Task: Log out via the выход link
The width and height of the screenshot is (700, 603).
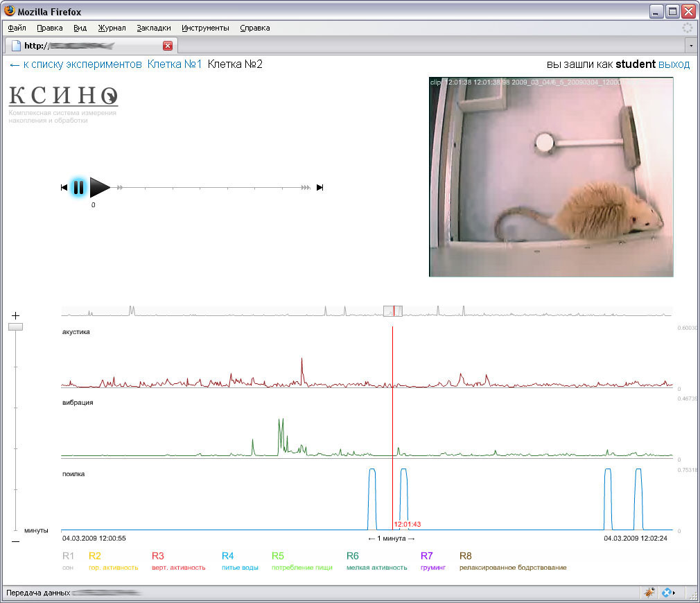Action: point(674,64)
